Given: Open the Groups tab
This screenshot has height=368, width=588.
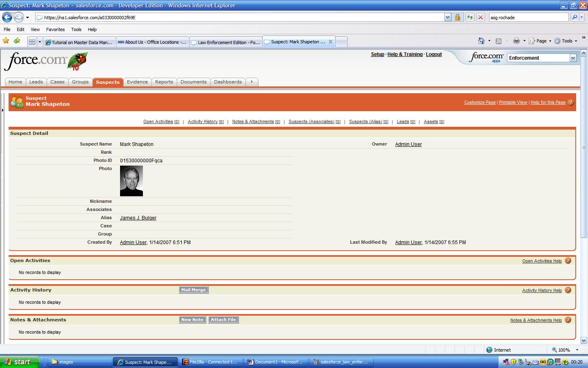Looking at the screenshot, I should point(80,82).
